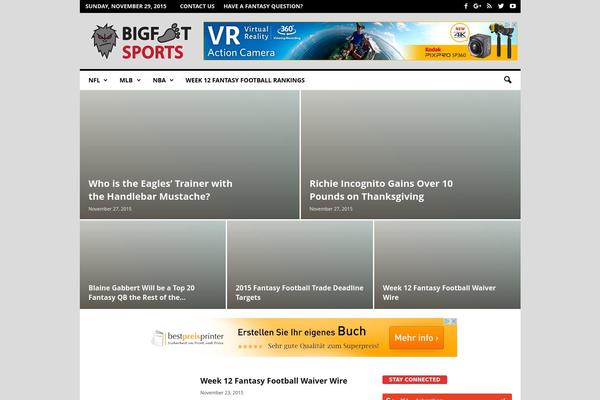This screenshot has height=400, width=600.
Task: Click November 23, 2015 article date
Action: coord(222,393)
